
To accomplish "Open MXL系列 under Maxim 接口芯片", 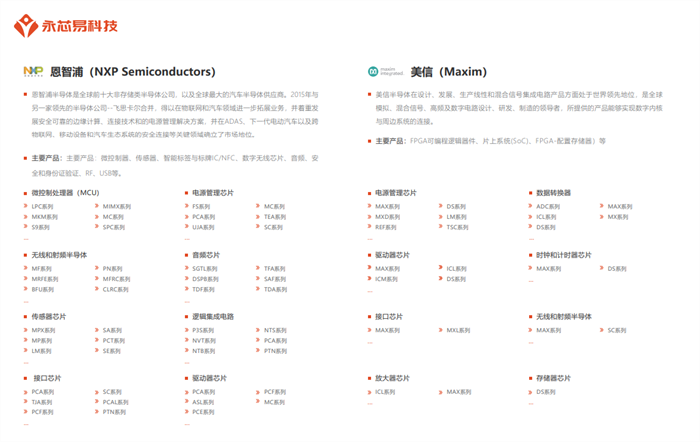I will pos(458,330).
